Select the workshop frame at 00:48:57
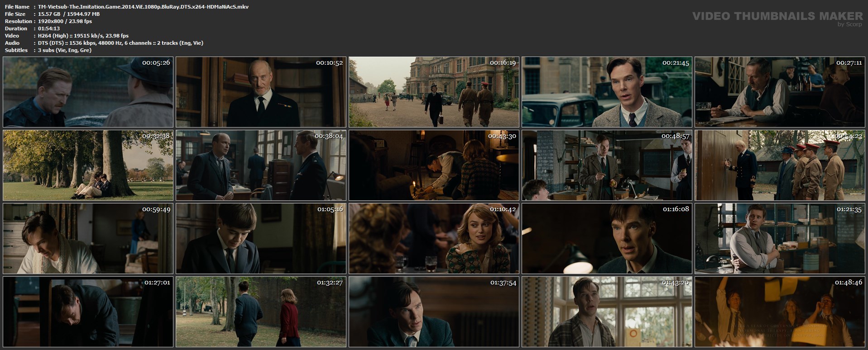The image size is (868, 350). (x=607, y=165)
